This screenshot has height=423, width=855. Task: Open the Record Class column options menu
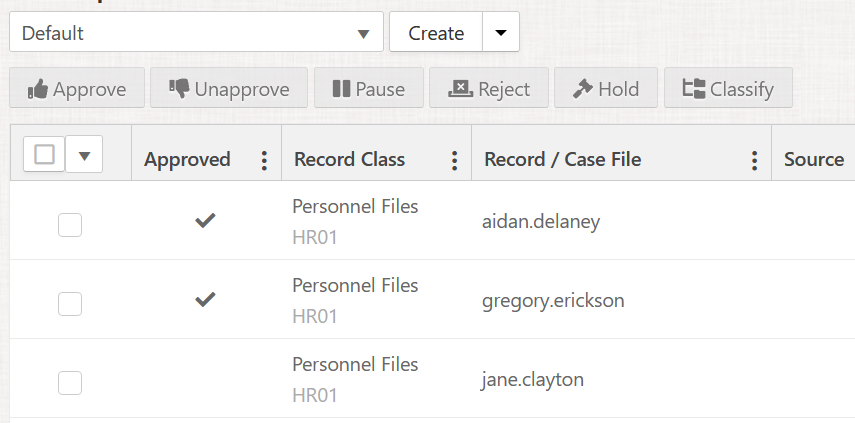pos(454,160)
